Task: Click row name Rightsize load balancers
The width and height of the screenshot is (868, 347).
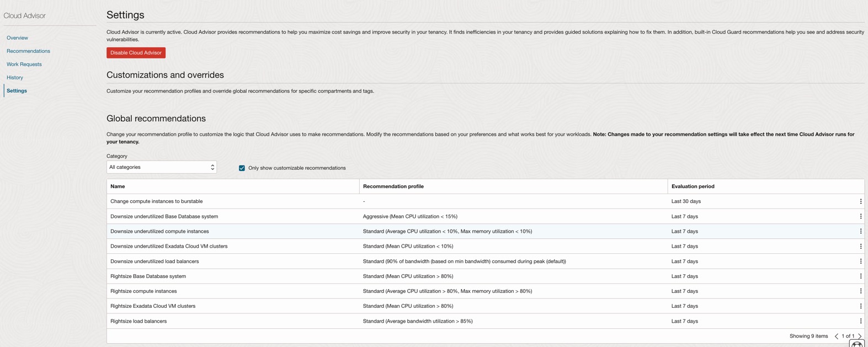Action: pyautogui.click(x=139, y=321)
